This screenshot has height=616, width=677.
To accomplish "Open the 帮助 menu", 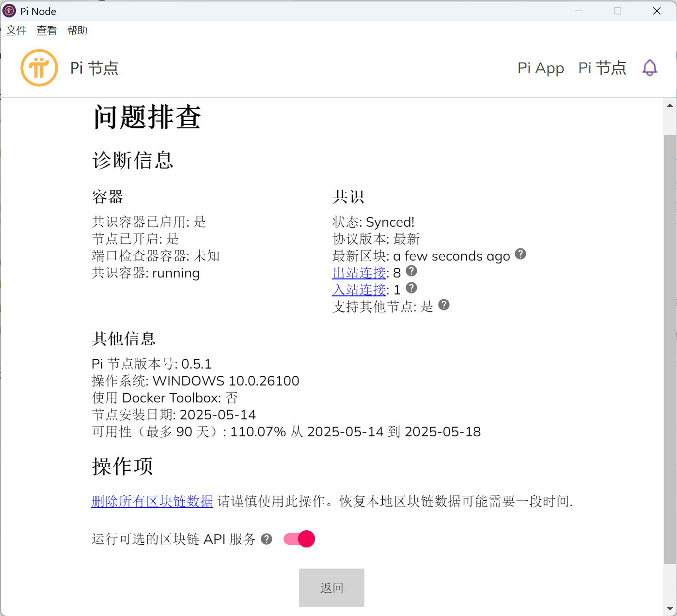I will (77, 31).
